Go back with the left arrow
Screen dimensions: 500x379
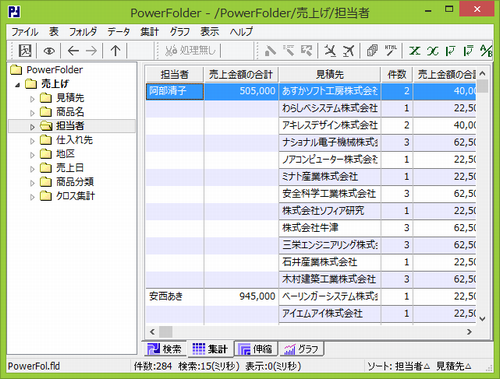coord(73,51)
